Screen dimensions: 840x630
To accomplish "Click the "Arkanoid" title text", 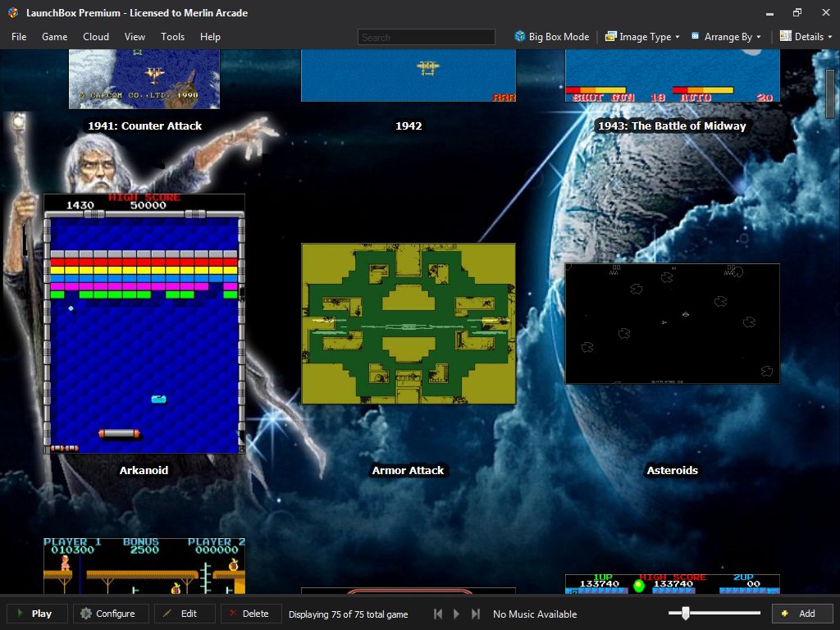I will click(144, 470).
